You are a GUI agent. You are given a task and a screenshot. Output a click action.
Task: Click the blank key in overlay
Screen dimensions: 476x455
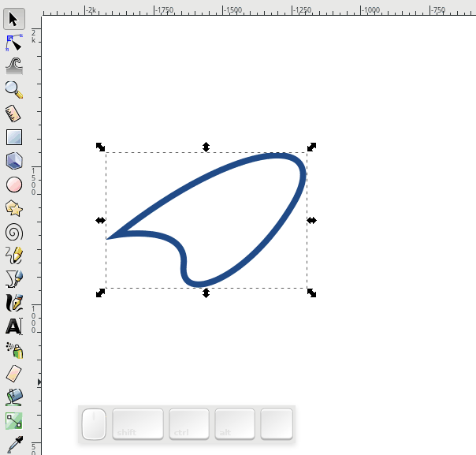(277, 424)
